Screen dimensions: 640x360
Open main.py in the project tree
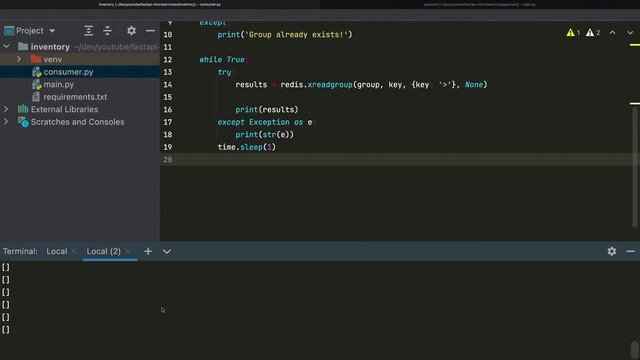click(58, 84)
